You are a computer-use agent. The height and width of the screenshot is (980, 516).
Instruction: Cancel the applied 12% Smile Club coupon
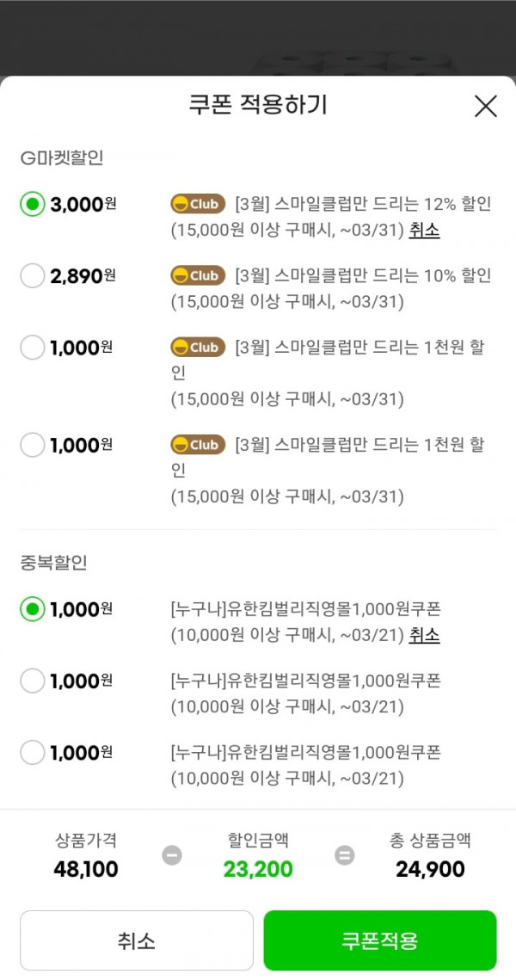coord(425,231)
